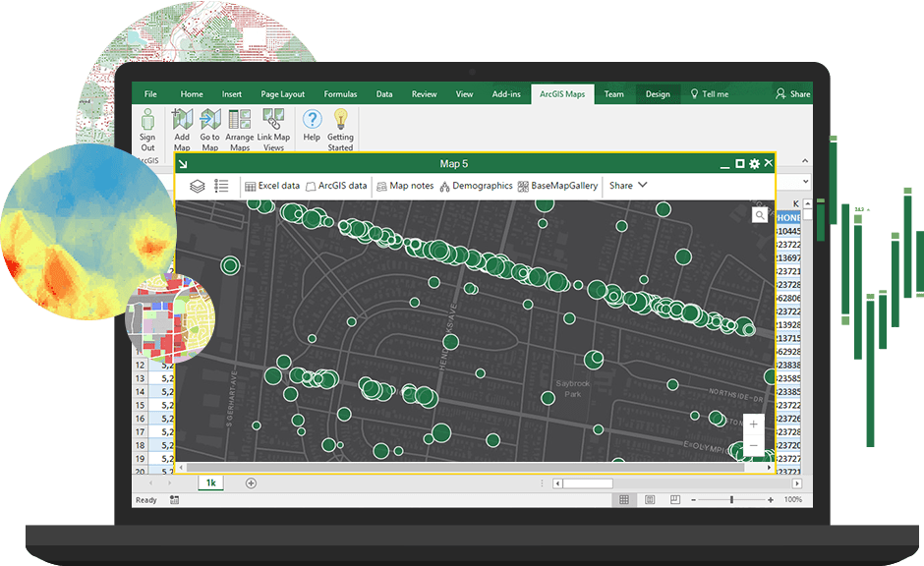The image size is (924, 566).
Task: Click the worksheet horizontal scrollbar thumb
Action: click(588, 483)
